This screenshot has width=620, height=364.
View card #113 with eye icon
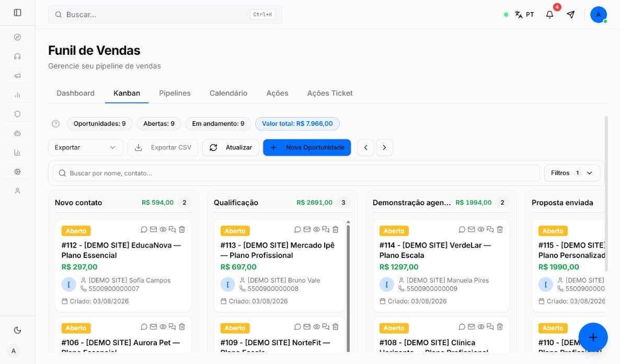point(316,229)
